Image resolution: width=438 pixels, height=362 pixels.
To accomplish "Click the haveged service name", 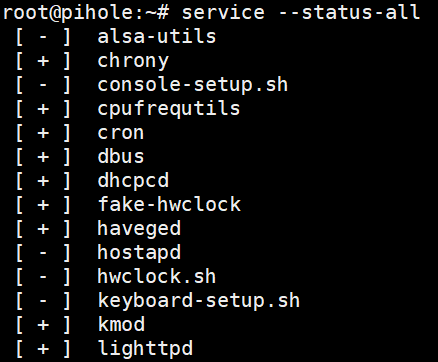I will (x=139, y=230).
